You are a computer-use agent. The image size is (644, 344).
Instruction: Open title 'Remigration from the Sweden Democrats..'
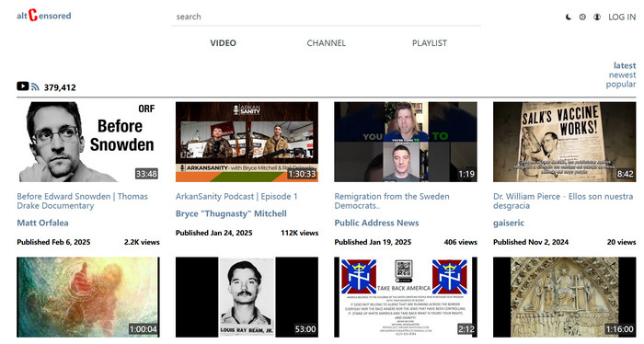click(x=392, y=201)
